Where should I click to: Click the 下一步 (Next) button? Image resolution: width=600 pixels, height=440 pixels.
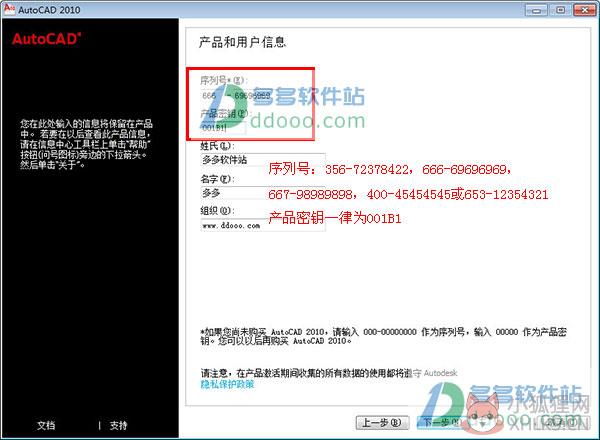pos(441,423)
